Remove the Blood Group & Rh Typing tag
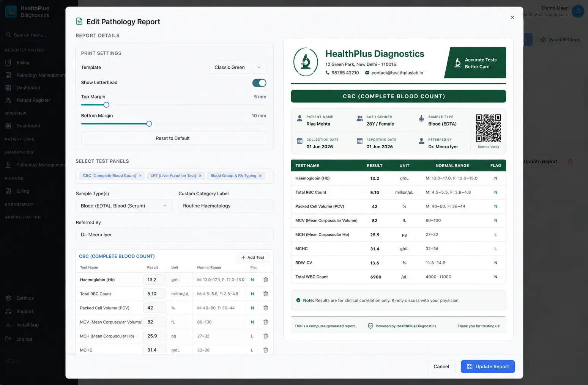Image resolution: width=588 pixels, height=385 pixels. click(260, 176)
